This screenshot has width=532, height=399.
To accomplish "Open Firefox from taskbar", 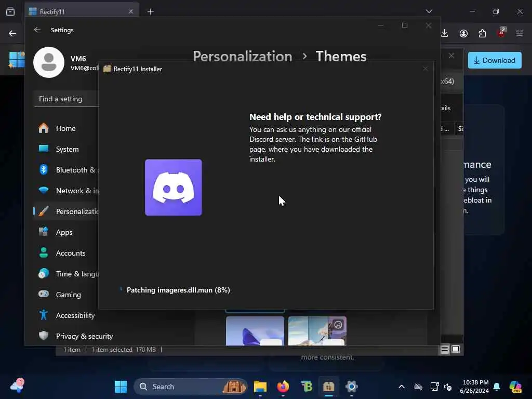I will tap(283, 387).
